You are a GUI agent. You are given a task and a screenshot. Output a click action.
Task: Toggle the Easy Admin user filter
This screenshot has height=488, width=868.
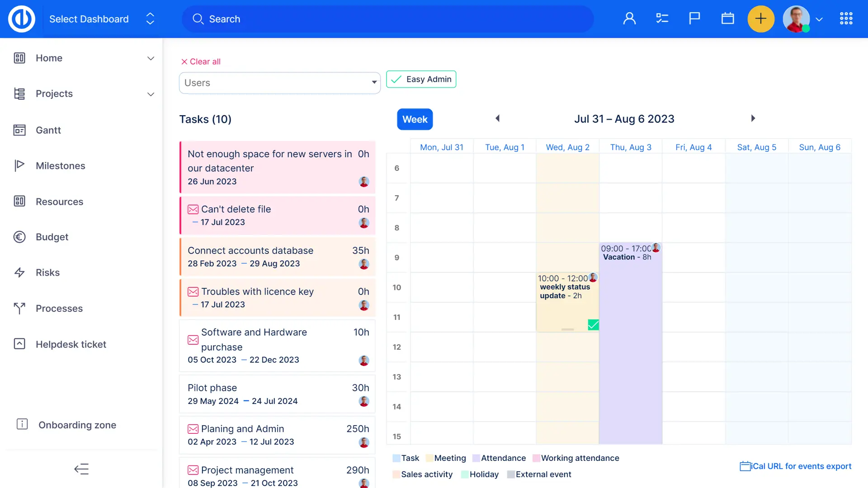pos(421,80)
